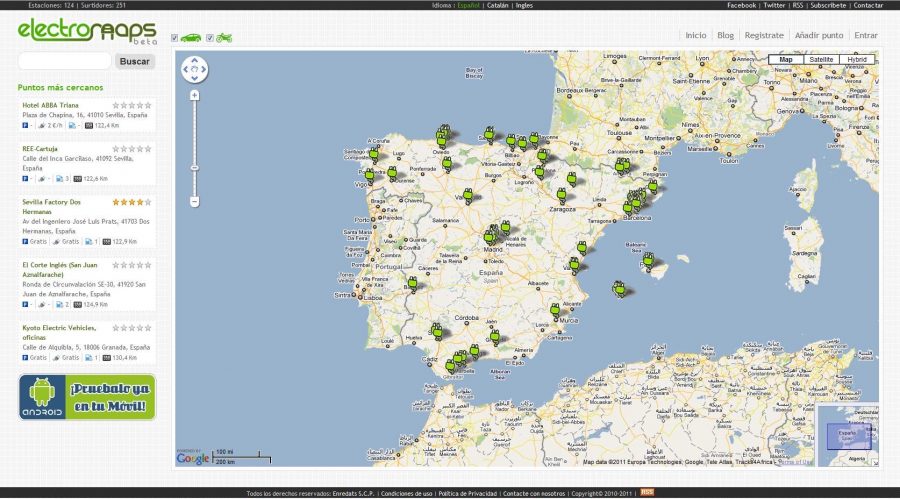Viewport: 900px width, 499px height.
Task: Go to Registrate
Action: (x=764, y=35)
